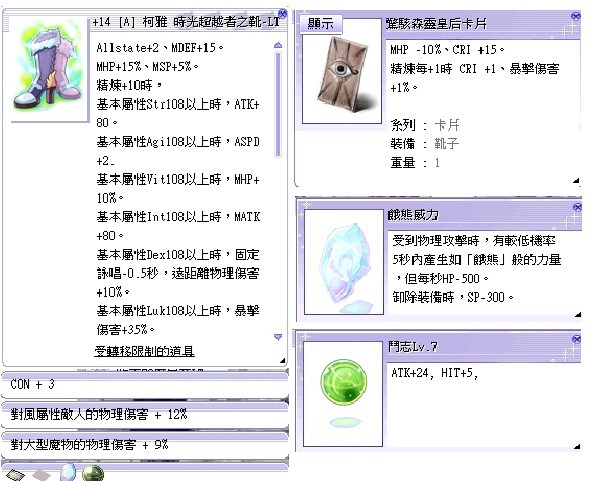Select the 'CON + 3' option row
Image resolution: width=594 pixels, height=481 pixels.
pos(144,385)
